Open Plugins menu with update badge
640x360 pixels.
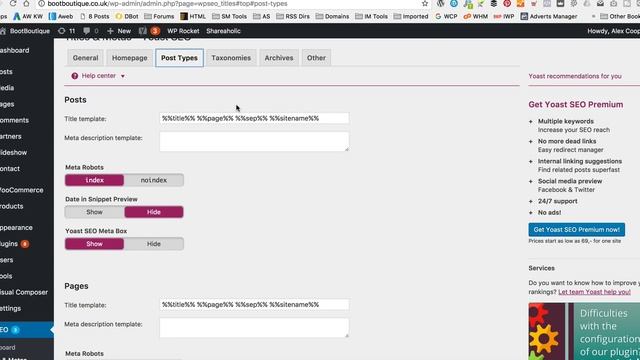tap(15, 244)
